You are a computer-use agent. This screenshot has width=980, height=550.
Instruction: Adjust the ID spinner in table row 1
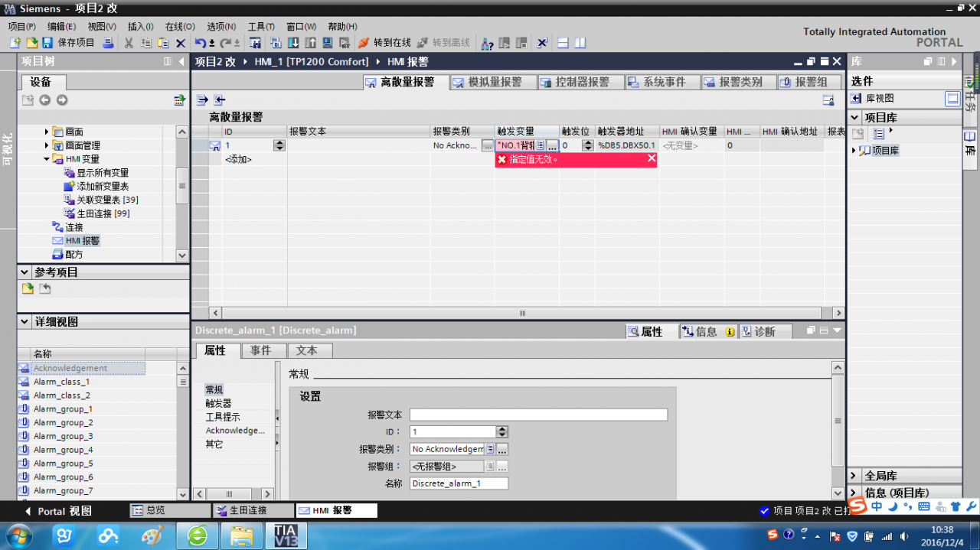pyautogui.click(x=279, y=145)
